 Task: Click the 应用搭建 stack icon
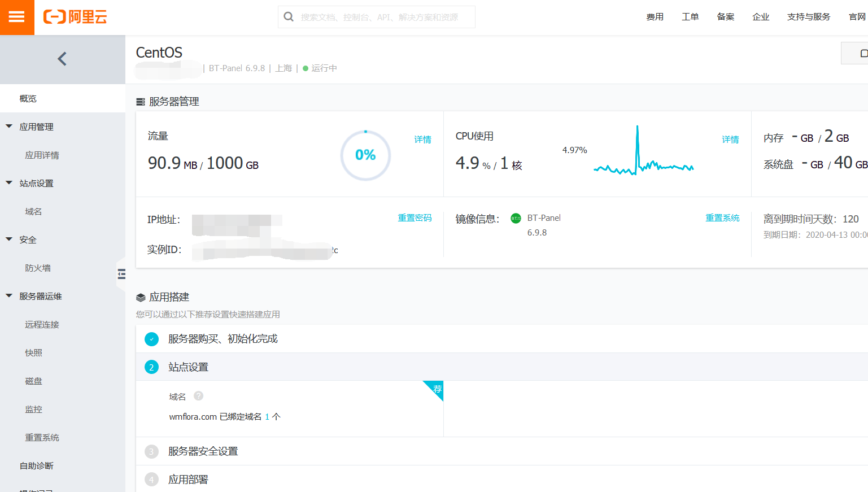pyautogui.click(x=141, y=297)
